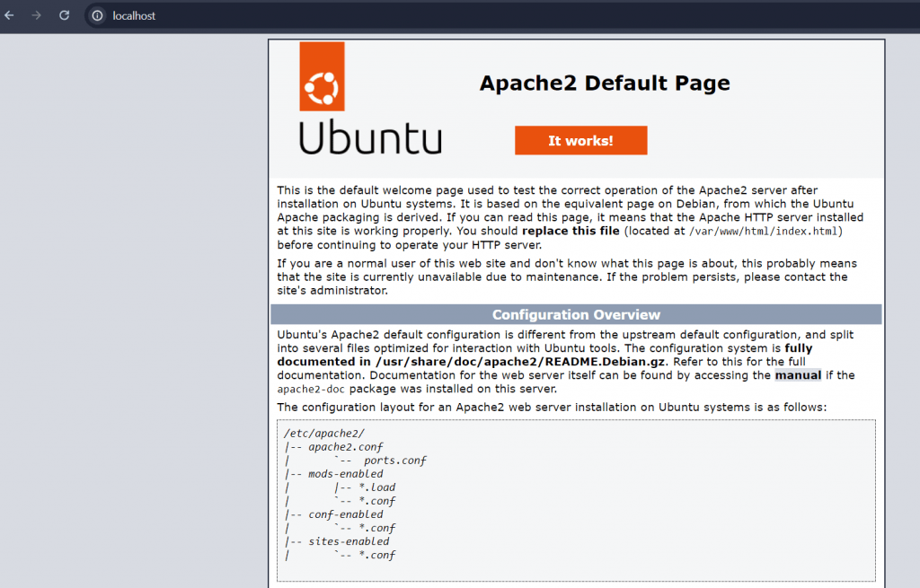The width and height of the screenshot is (920, 588).
Task: Click mods-enabled in the configuration tree
Action: click(x=345, y=474)
